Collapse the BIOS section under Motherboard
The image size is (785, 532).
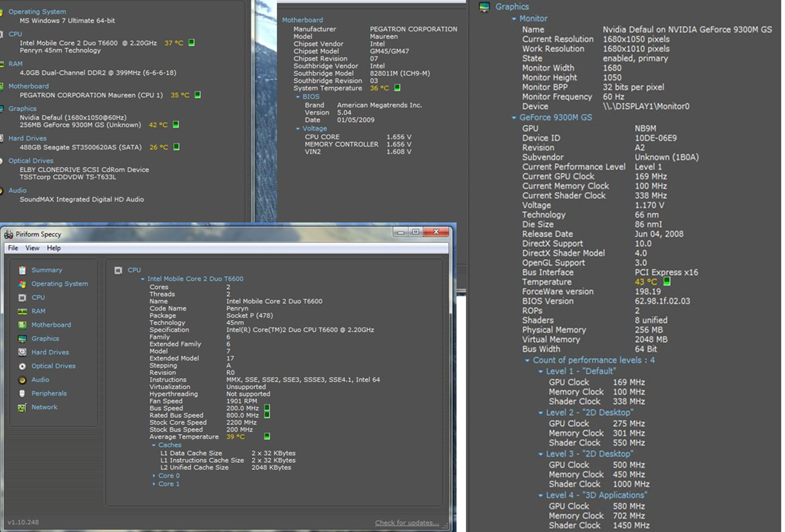(x=298, y=97)
